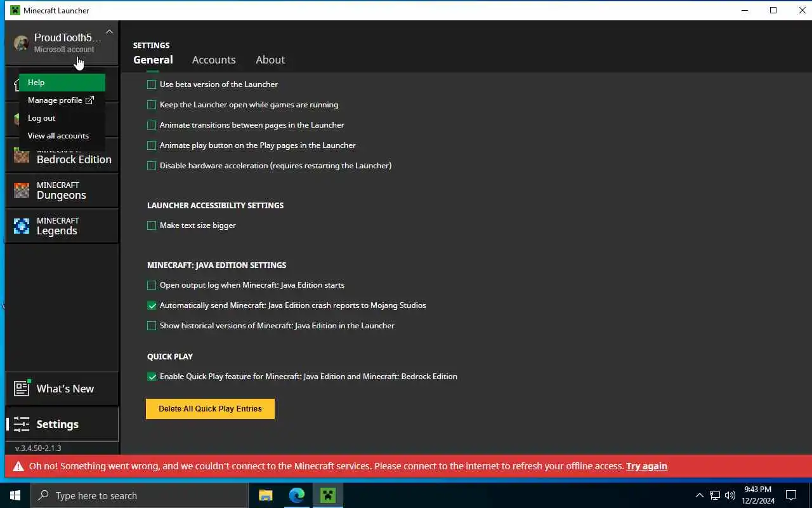Open Manage profile menu entry
This screenshot has height=508, width=812.
coord(62,100)
